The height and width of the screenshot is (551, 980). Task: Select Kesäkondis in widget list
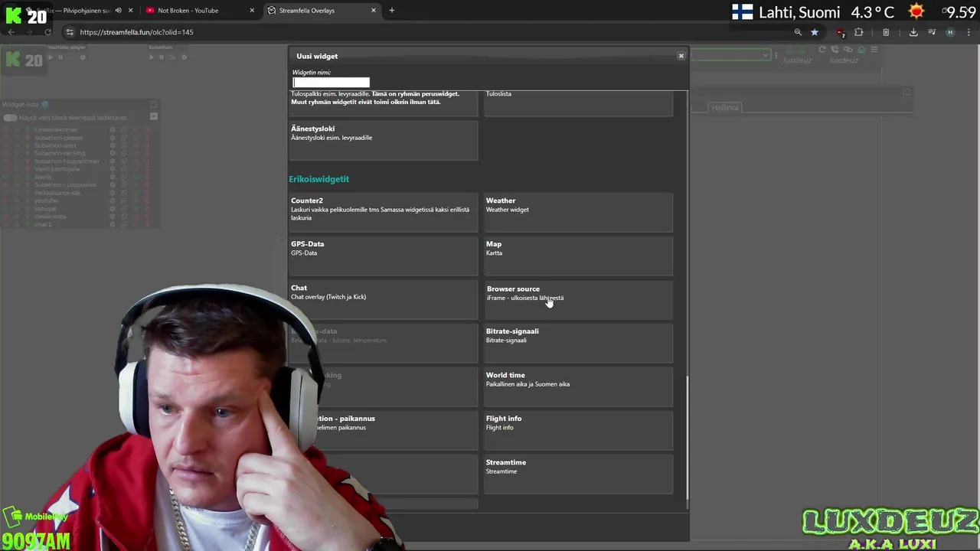50,217
